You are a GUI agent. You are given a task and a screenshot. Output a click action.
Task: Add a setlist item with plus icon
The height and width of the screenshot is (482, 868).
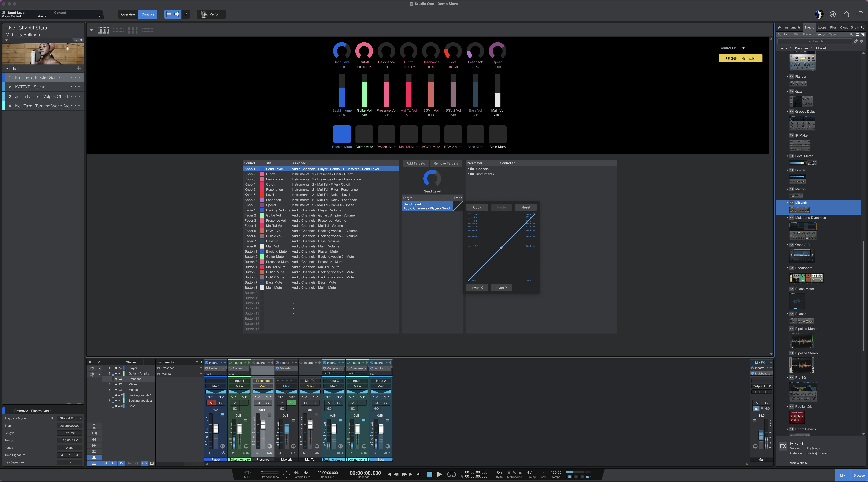[79, 68]
